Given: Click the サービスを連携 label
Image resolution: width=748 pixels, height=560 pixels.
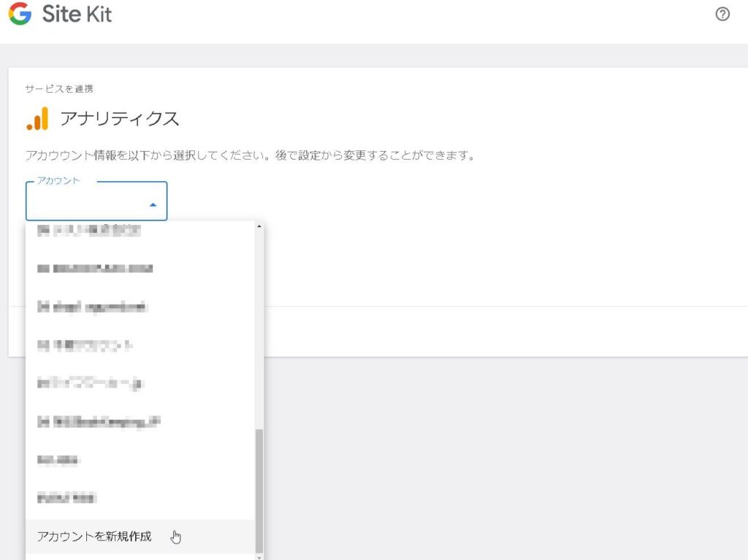Looking at the screenshot, I should tap(59, 89).
